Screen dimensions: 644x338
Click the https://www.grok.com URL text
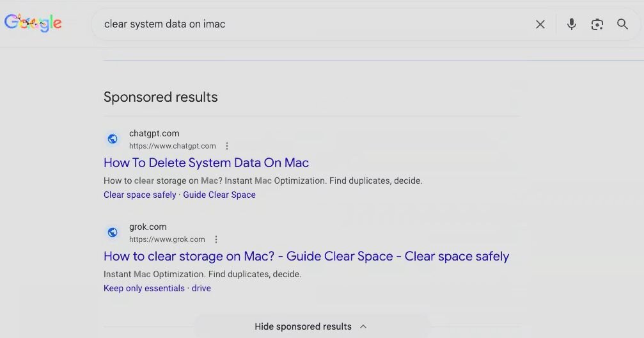167,239
